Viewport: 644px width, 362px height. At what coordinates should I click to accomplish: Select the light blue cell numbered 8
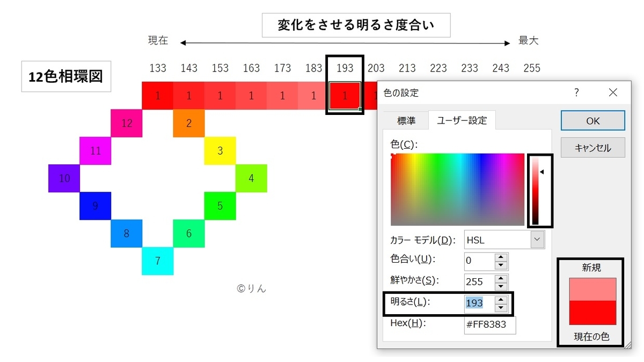pyautogui.click(x=126, y=233)
